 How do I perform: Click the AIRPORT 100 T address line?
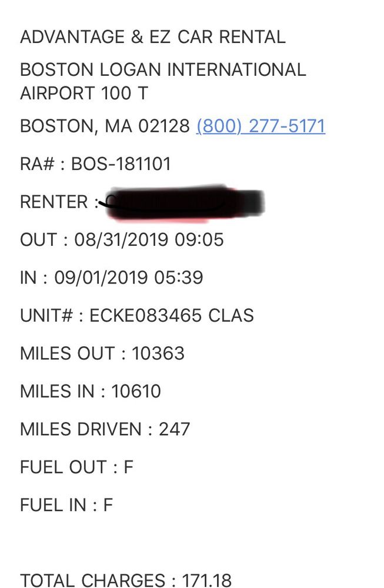tap(84, 93)
